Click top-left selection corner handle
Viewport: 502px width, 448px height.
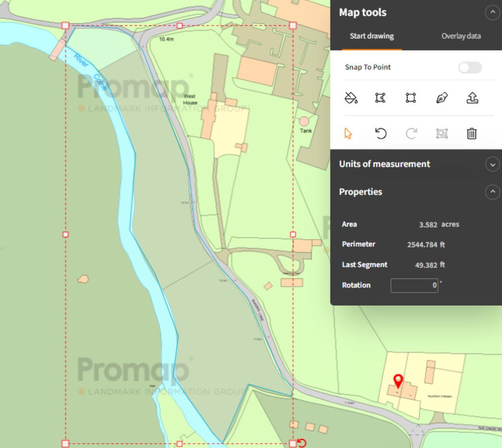tap(65, 25)
